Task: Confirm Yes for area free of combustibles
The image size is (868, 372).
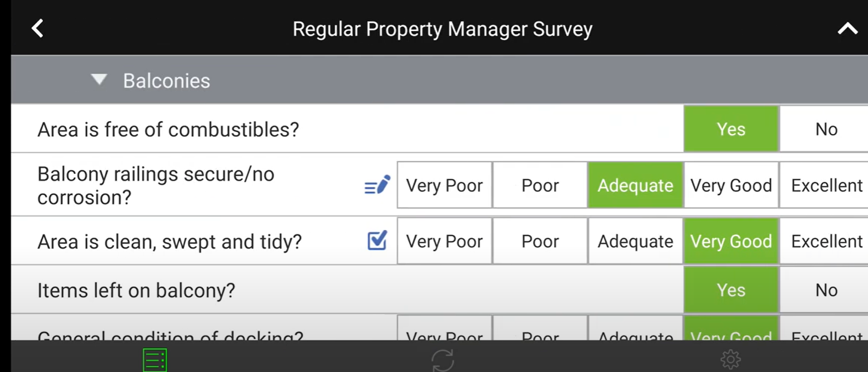Action: click(x=731, y=129)
